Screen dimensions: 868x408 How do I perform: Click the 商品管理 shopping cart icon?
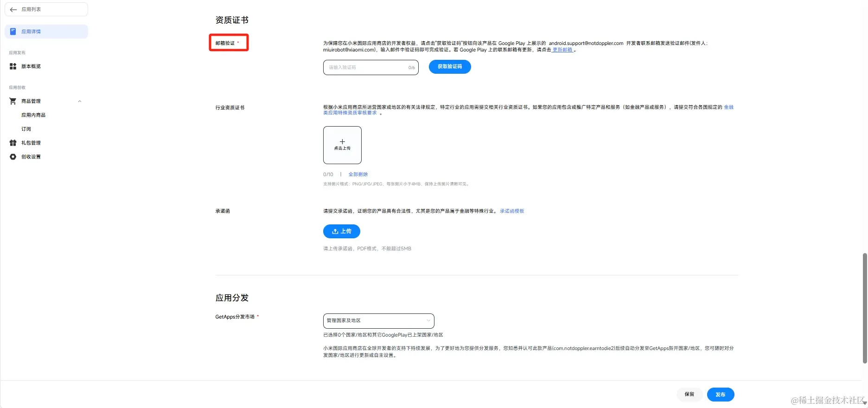13,101
